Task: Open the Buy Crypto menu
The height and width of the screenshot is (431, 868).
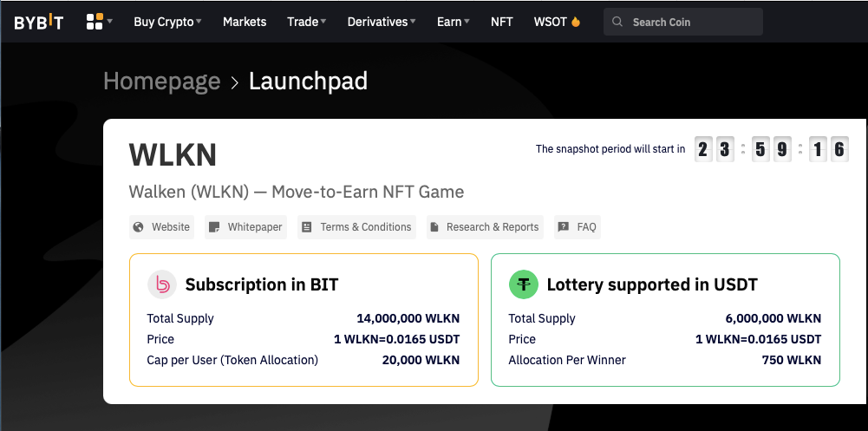Action: pyautogui.click(x=167, y=22)
